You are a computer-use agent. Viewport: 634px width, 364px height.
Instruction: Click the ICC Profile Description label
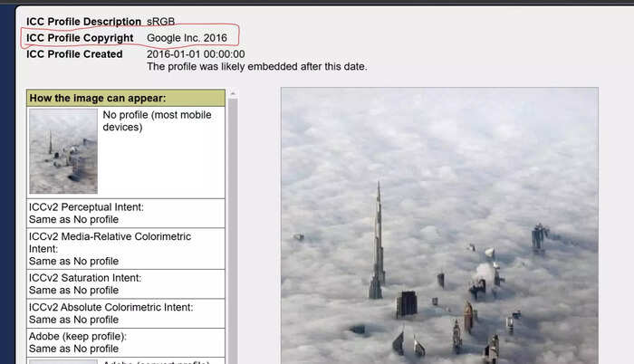pos(83,22)
